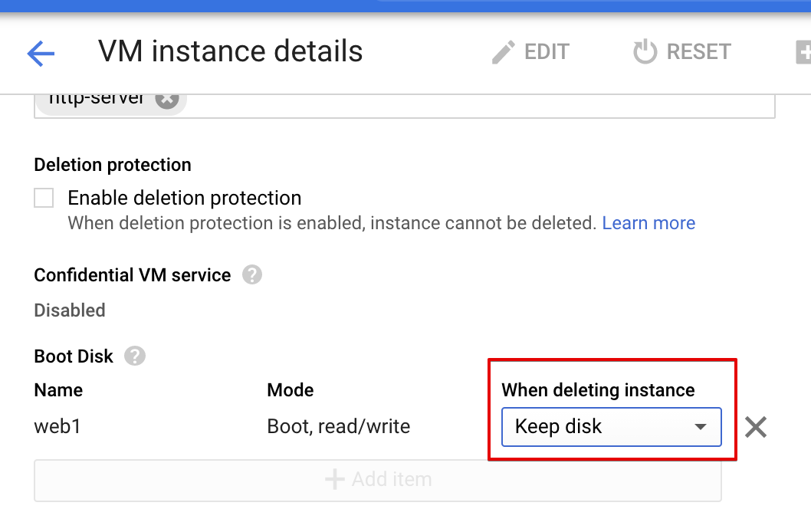Click the Add item button

pos(377,479)
